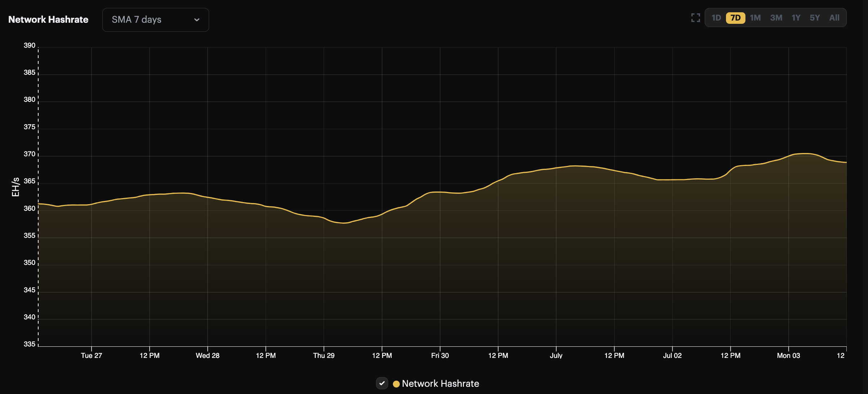
Task: Select the 5Y time range
Action: click(815, 17)
